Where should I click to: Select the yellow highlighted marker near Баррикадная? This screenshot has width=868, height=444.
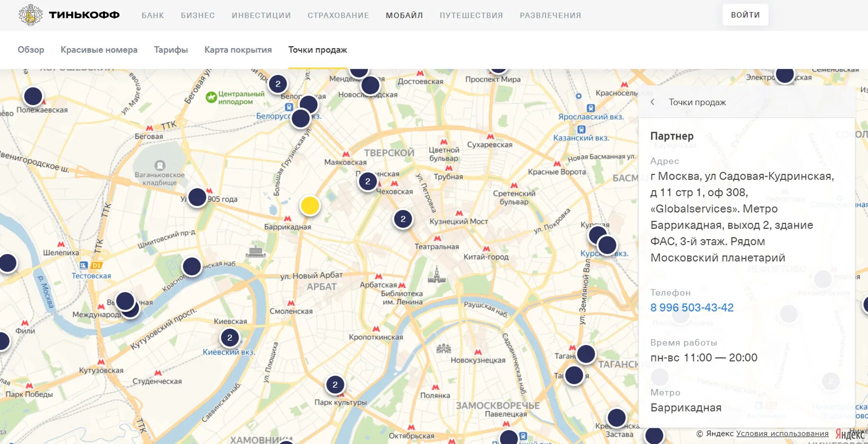(x=310, y=206)
